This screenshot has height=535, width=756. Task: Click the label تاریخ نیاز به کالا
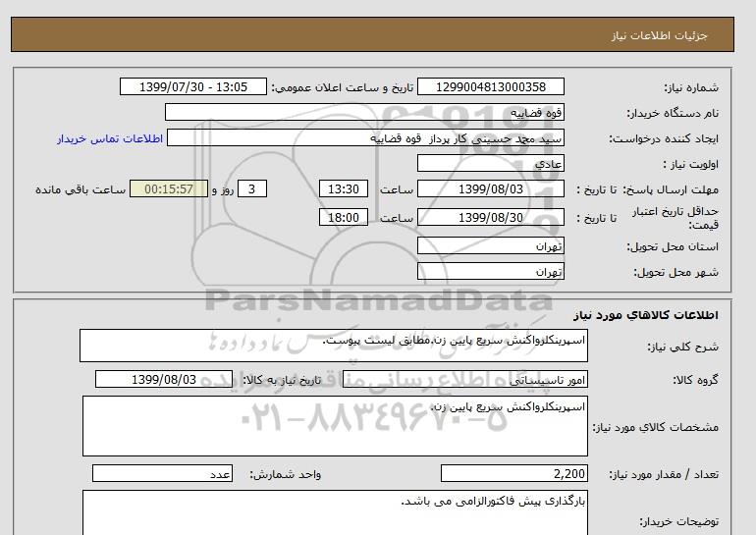point(282,380)
